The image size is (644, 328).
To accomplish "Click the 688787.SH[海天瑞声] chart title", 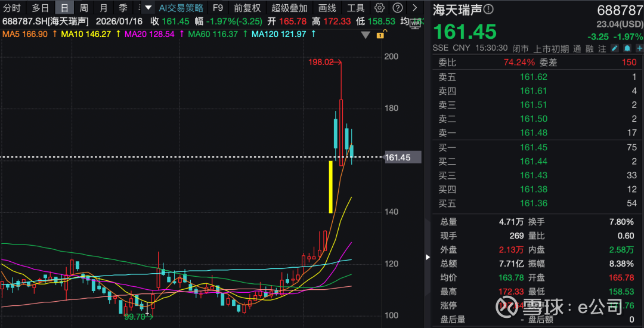I will 45,21.
